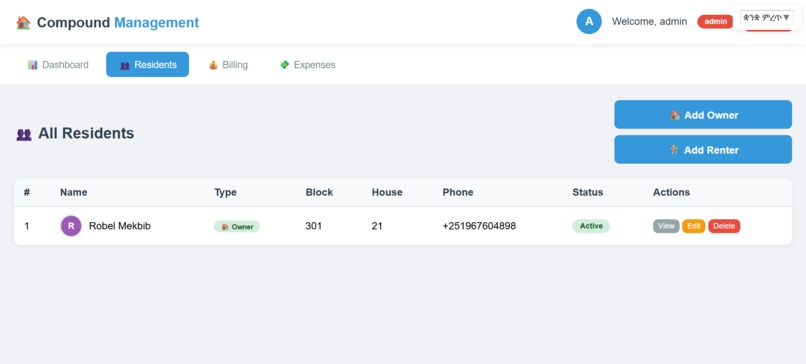Click the Status column header

(588, 192)
